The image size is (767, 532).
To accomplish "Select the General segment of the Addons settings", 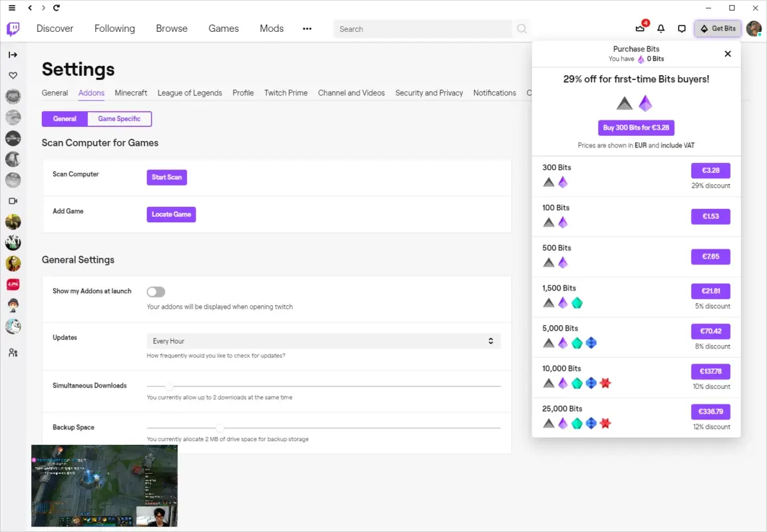I will (x=64, y=118).
